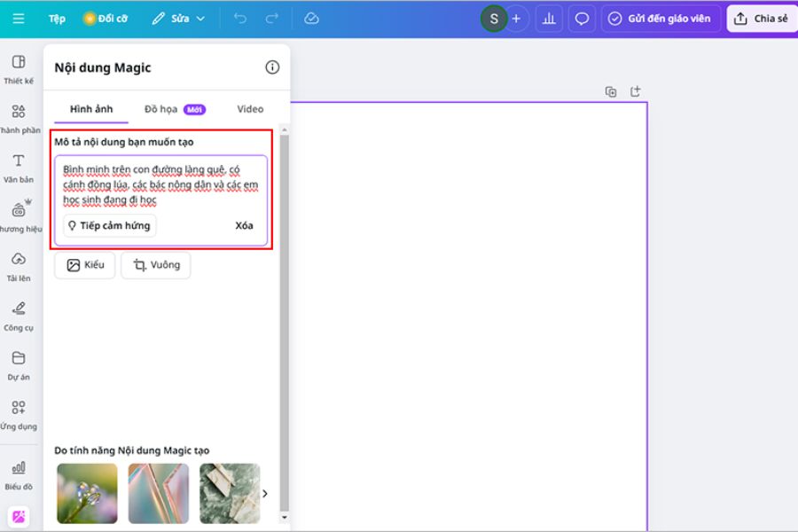This screenshot has height=532, width=798.
Task: Open the hamburger main menu
Action: pos(19,19)
